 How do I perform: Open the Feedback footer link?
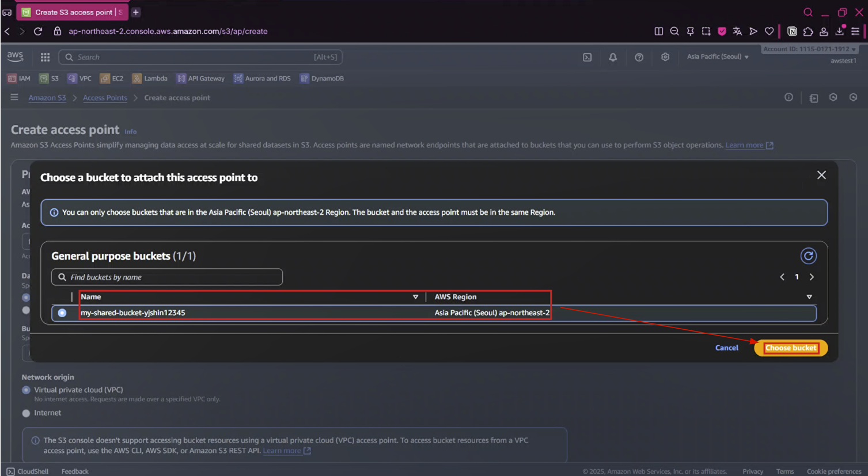click(75, 471)
